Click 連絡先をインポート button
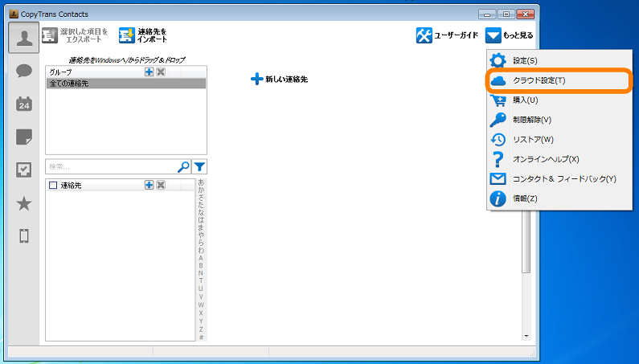Screen dimensions: 639x364 click(x=143, y=35)
